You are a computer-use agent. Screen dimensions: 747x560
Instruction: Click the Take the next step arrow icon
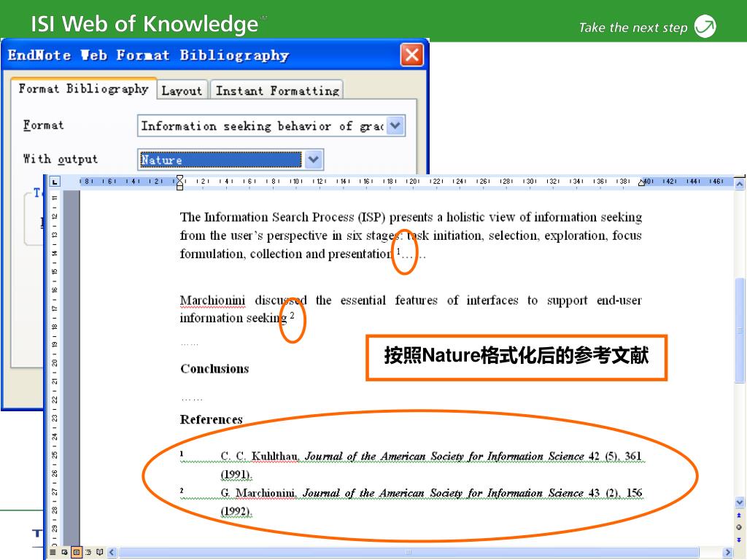tap(705, 26)
